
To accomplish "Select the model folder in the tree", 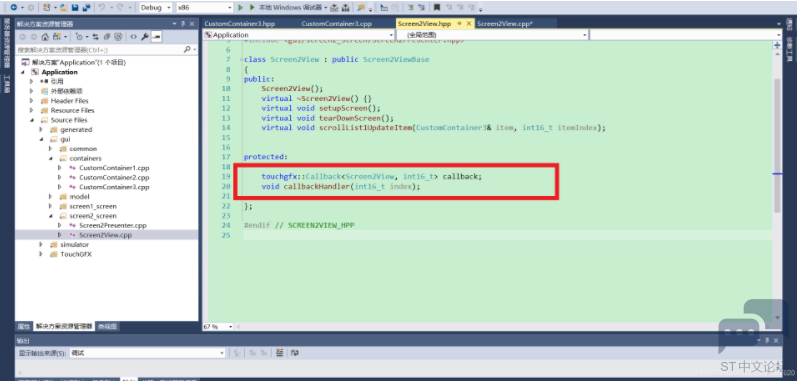I will pyautogui.click(x=79, y=197).
